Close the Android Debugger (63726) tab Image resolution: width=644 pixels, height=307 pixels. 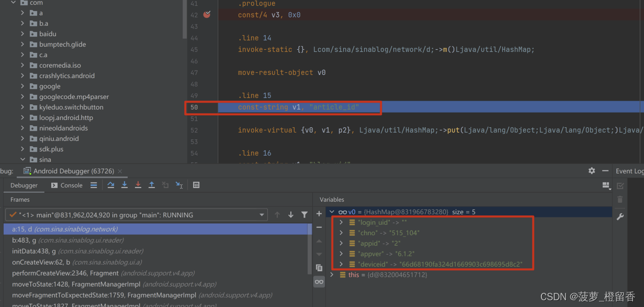coord(120,171)
